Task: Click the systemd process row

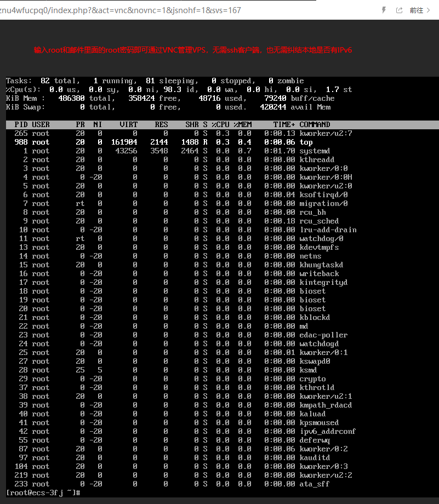Action: point(181,151)
